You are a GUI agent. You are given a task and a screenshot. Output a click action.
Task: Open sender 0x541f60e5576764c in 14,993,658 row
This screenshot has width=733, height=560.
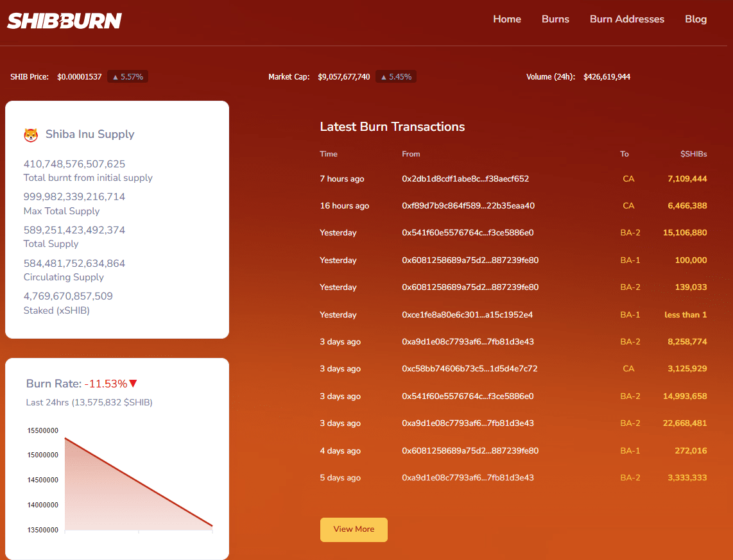pyautogui.click(x=467, y=396)
